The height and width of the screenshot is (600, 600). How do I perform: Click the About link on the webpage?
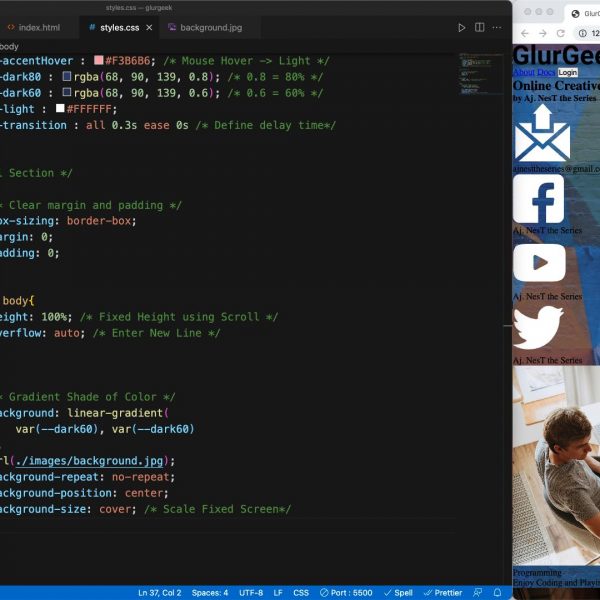[x=523, y=73]
